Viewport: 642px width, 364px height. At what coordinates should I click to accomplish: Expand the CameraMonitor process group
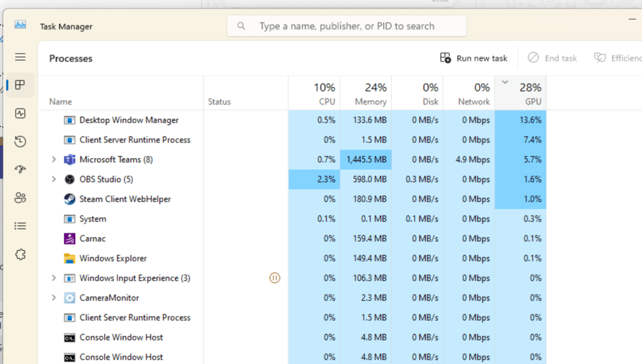coord(54,298)
